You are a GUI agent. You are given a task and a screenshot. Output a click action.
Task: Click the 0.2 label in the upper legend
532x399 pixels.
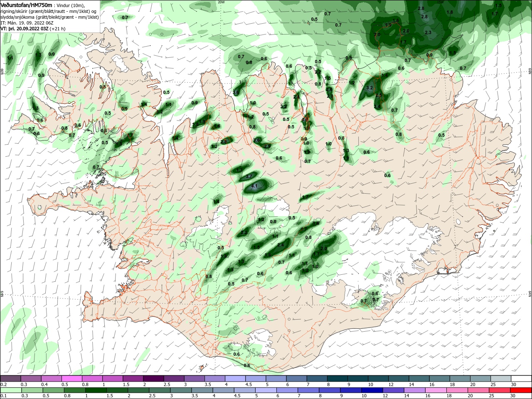[x=3, y=384]
